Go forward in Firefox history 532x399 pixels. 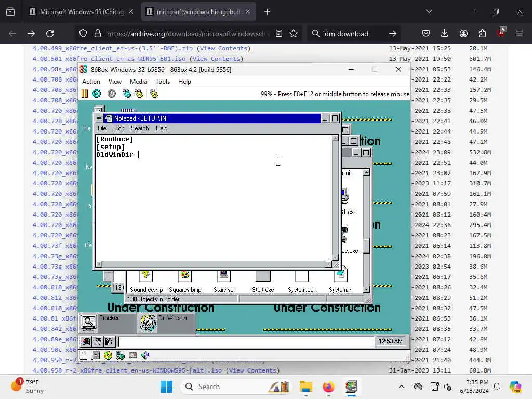pyautogui.click(x=31, y=34)
